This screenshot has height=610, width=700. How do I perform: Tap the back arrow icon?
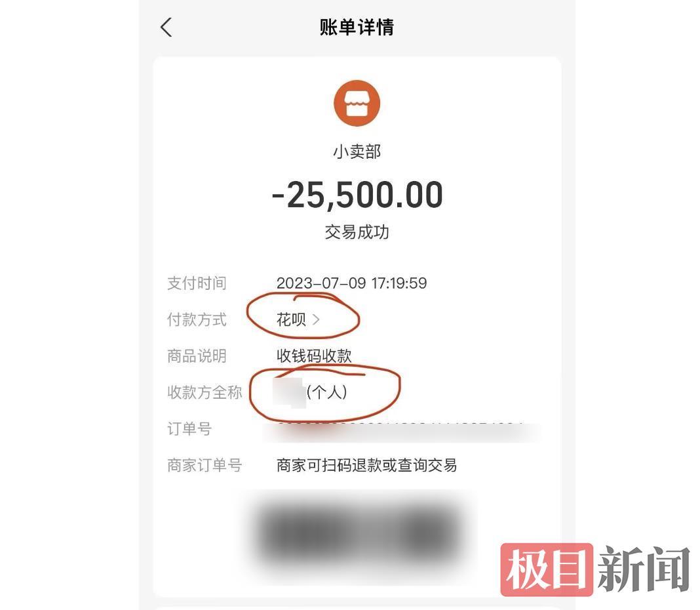(166, 28)
